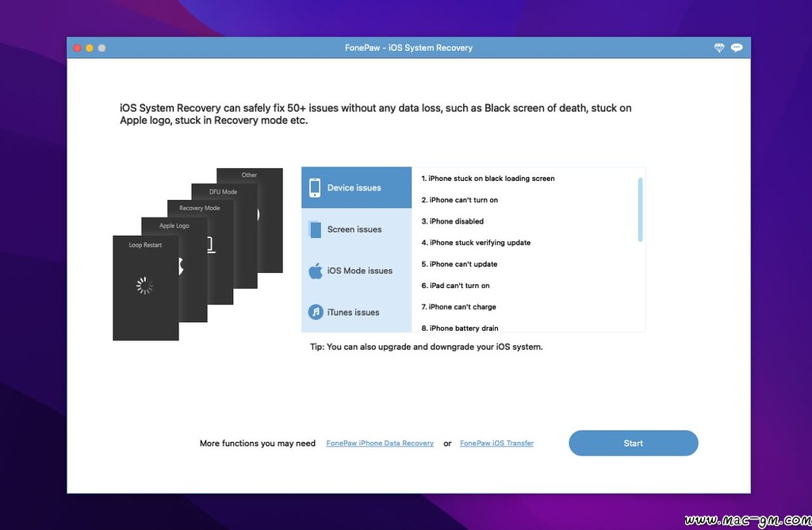Click the music note icon beside iTunes issues
The height and width of the screenshot is (530, 812).
[x=315, y=312]
